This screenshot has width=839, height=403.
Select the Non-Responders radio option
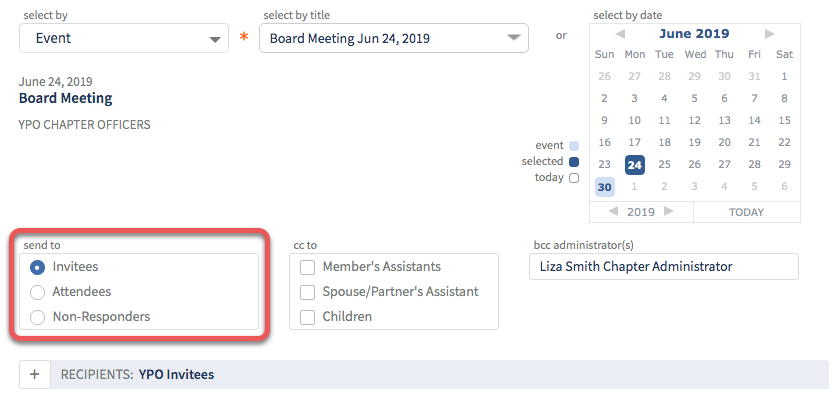coord(37,317)
